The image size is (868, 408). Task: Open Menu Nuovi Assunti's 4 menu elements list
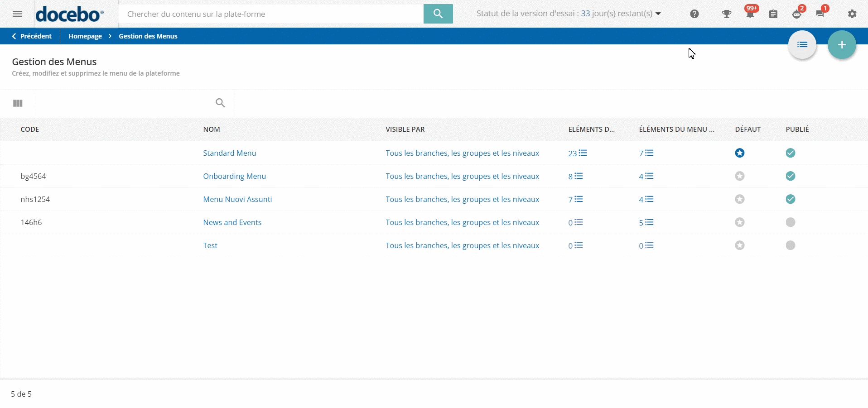coord(646,199)
